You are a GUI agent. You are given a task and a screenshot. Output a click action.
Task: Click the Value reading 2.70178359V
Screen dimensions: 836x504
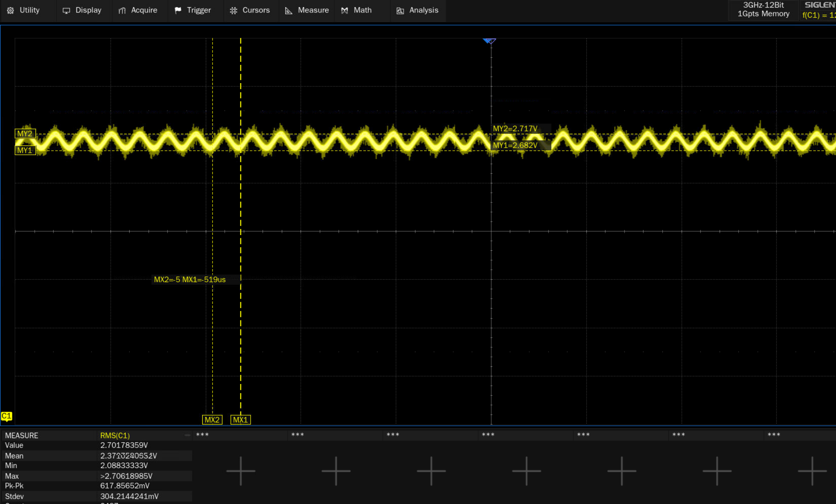[124, 445]
